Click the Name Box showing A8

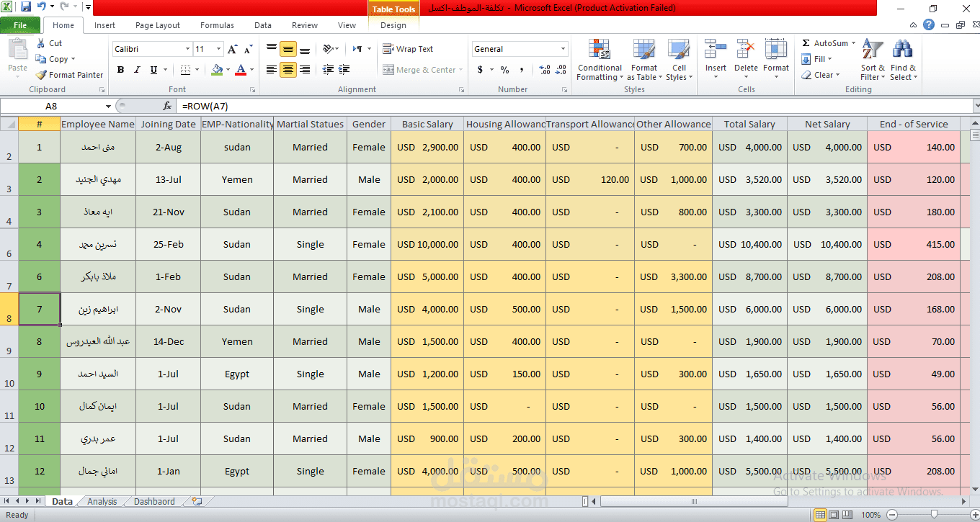(x=51, y=106)
